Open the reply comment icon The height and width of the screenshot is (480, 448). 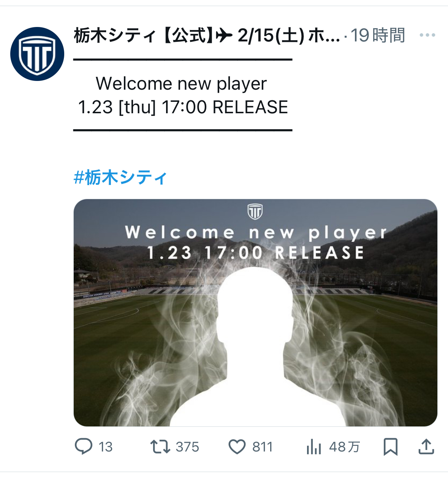(x=84, y=447)
